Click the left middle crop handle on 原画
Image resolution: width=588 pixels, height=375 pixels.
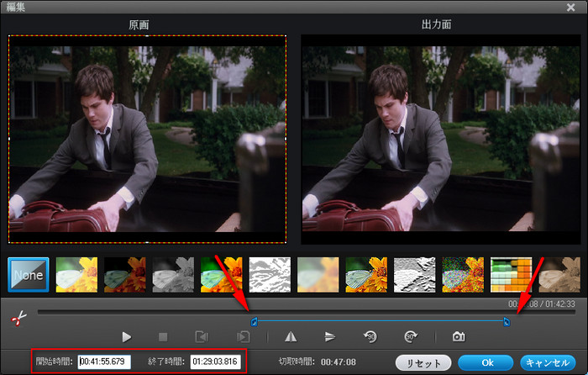click(9, 139)
